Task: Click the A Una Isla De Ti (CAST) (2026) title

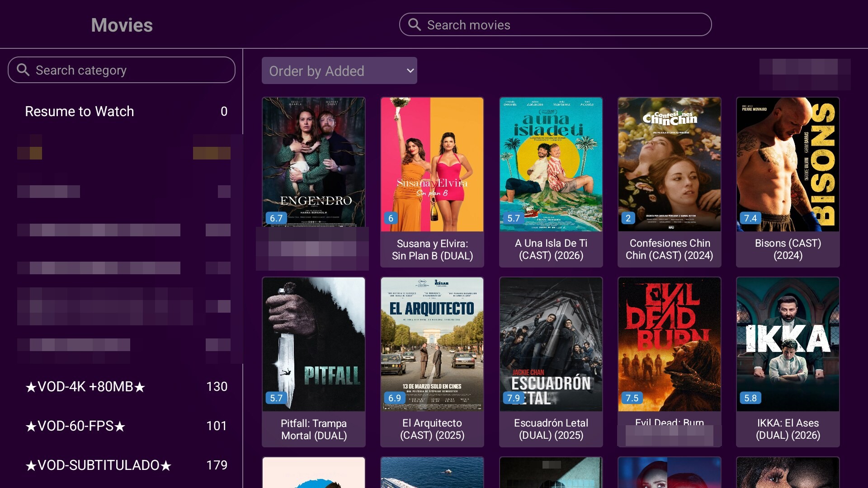Action: click(x=551, y=249)
